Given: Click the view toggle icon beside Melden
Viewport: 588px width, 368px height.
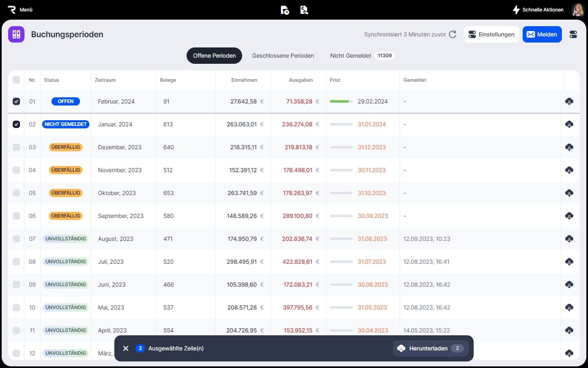Looking at the screenshot, I should pyautogui.click(x=573, y=34).
